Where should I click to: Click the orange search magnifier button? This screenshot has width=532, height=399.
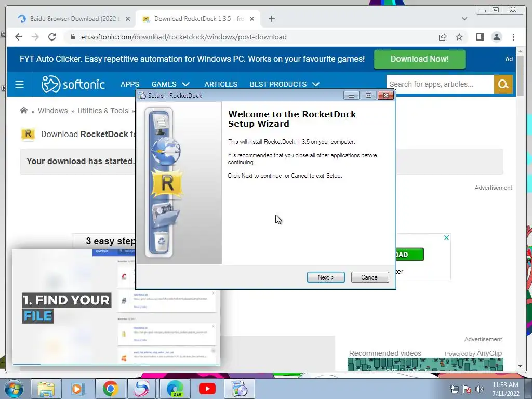click(503, 84)
